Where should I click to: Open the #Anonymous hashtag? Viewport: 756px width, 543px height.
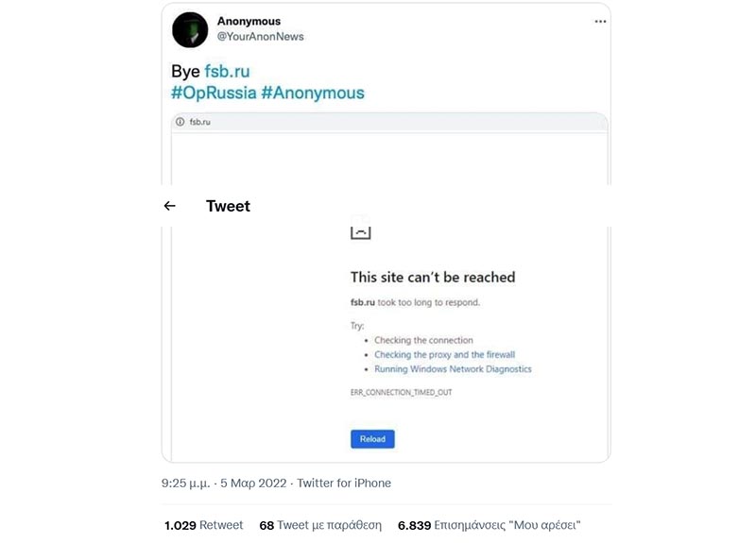[312, 93]
